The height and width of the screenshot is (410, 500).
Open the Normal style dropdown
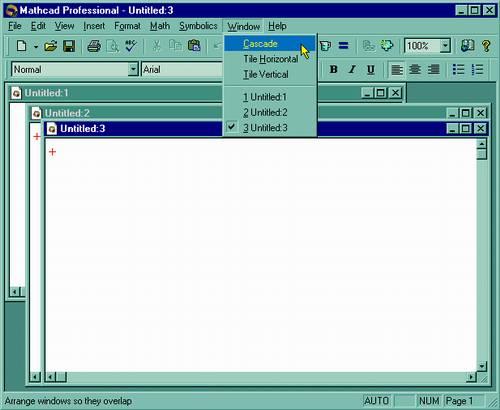pos(133,69)
